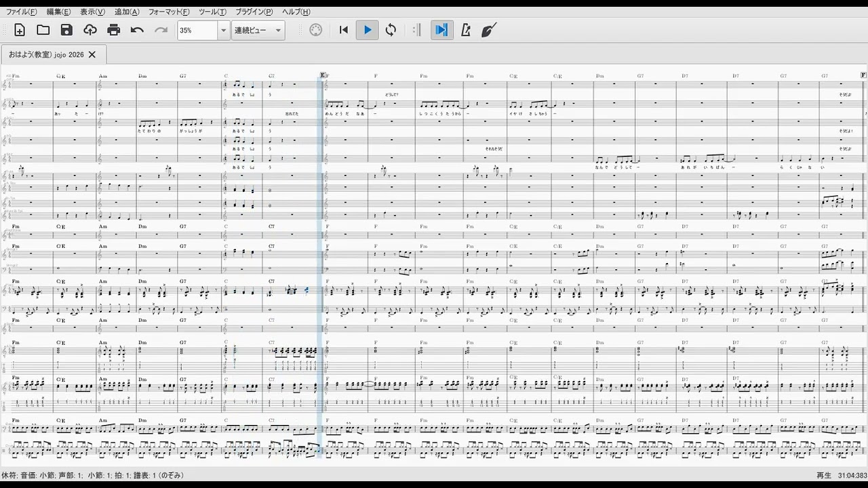Save the score using floppy disk icon
The height and width of the screenshot is (488, 868).
(x=66, y=30)
